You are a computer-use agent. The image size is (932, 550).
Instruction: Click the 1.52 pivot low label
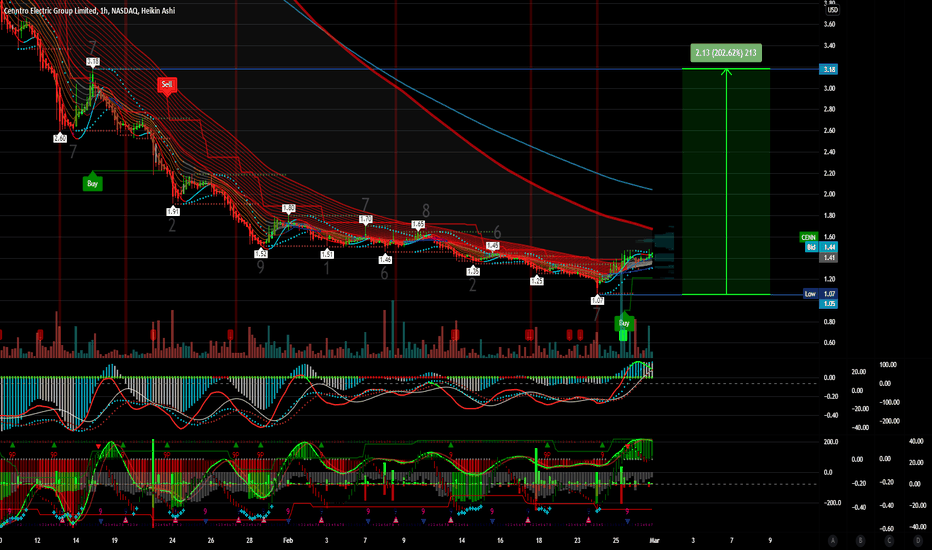(x=260, y=254)
